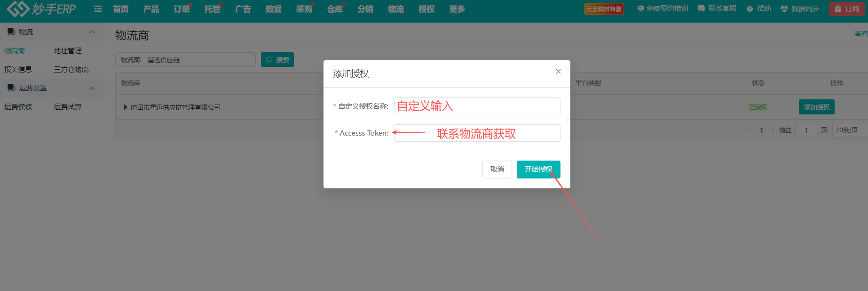
Task: Open the 帮助 help link
Action: click(x=759, y=8)
